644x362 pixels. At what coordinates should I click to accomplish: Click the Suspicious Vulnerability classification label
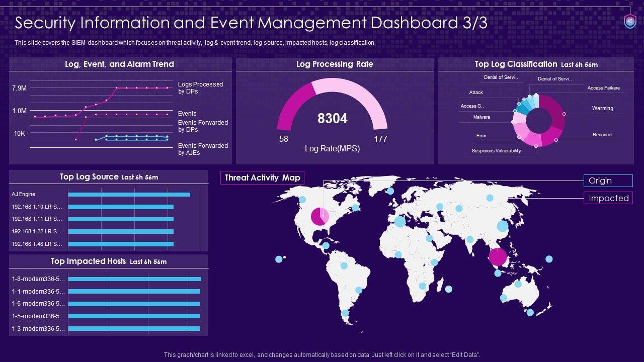(496, 151)
